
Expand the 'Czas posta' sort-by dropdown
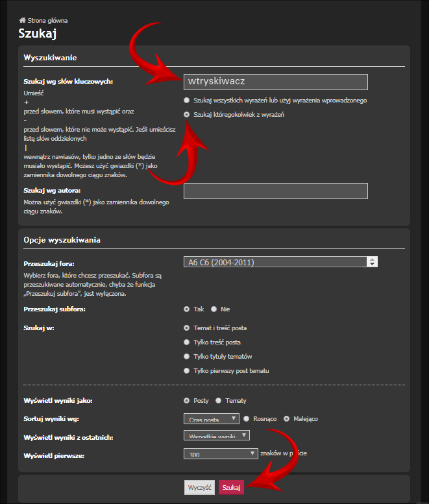212,418
